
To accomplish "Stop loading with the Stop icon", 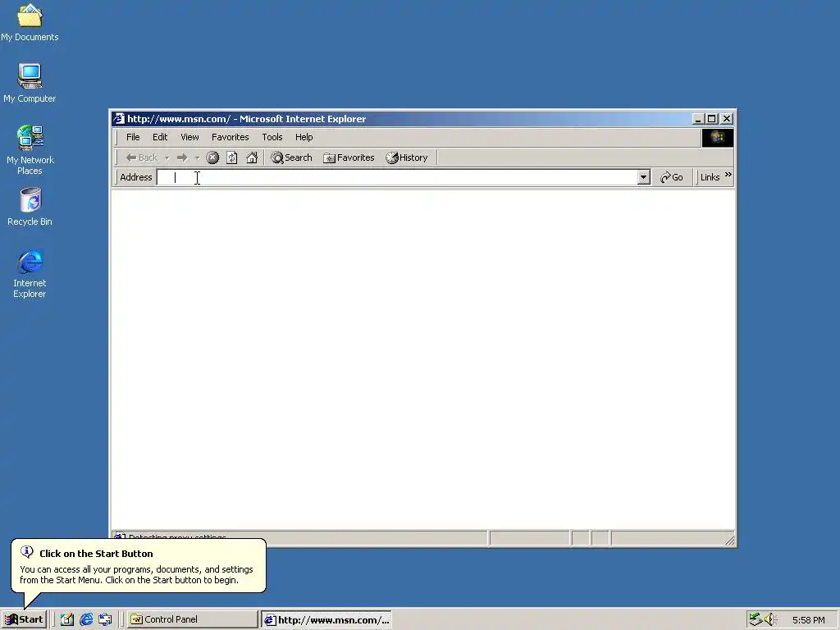I will [x=212, y=157].
